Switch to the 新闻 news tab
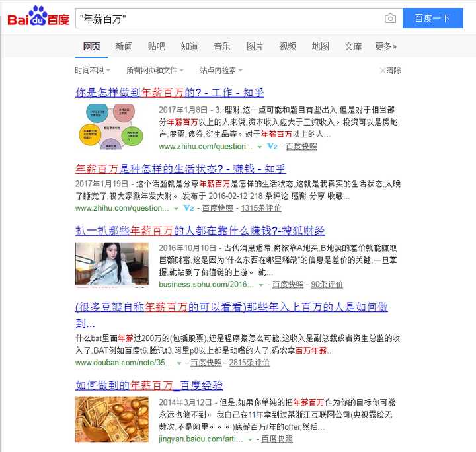The height and width of the screenshot is (452, 476). pos(124,46)
